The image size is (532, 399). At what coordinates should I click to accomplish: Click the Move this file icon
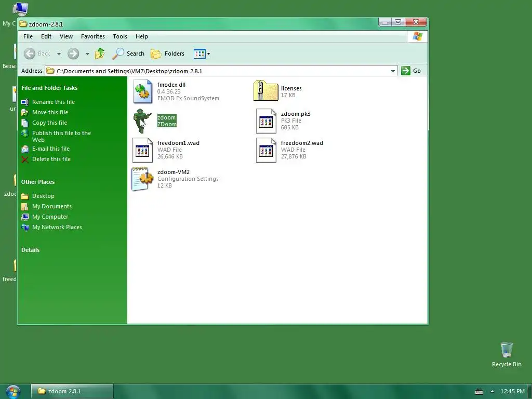25,112
